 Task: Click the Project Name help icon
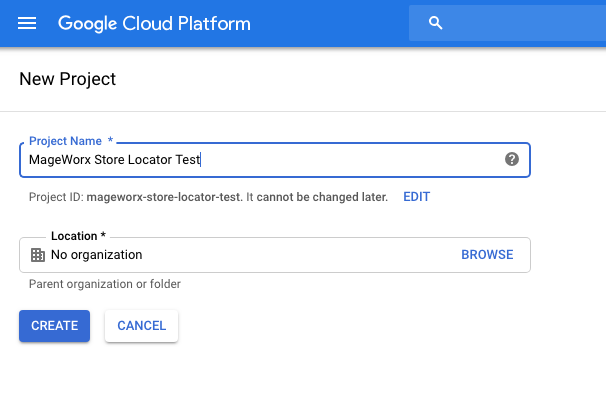pyautogui.click(x=512, y=159)
